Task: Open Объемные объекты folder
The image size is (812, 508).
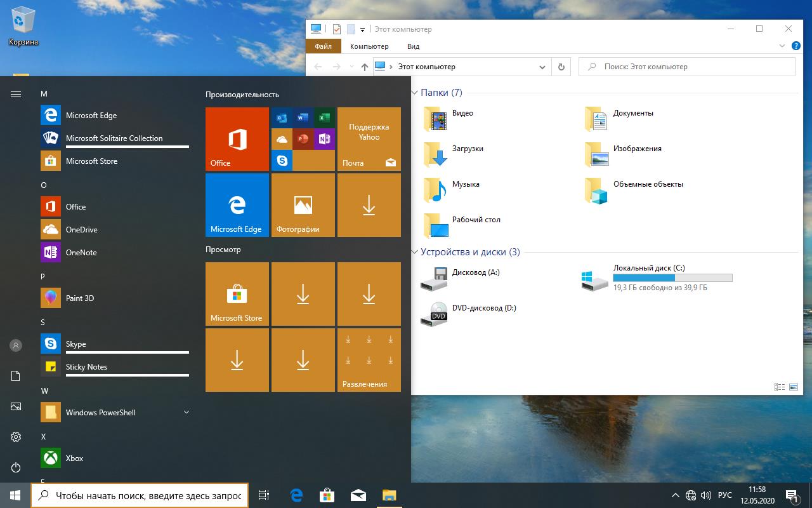Action: (635, 190)
